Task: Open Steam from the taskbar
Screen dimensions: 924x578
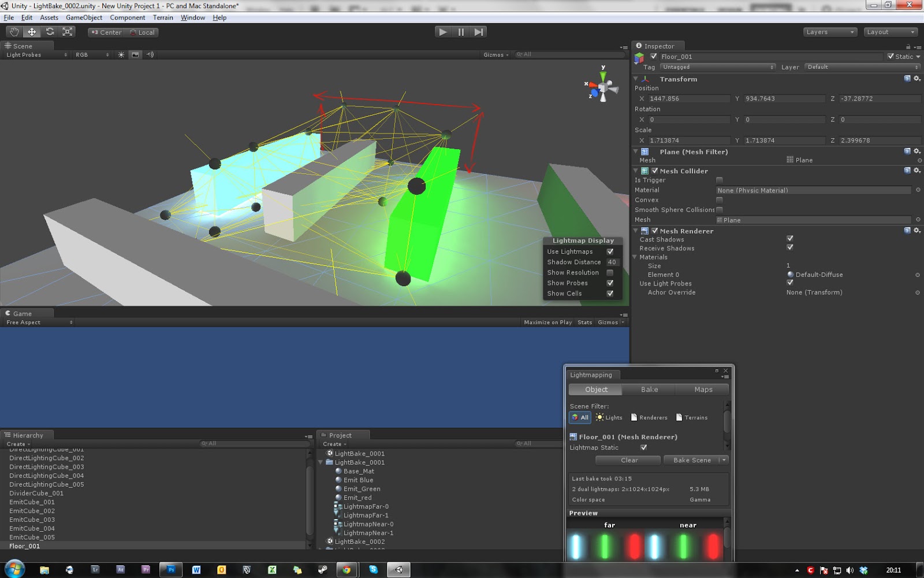Action: pos(322,570)
